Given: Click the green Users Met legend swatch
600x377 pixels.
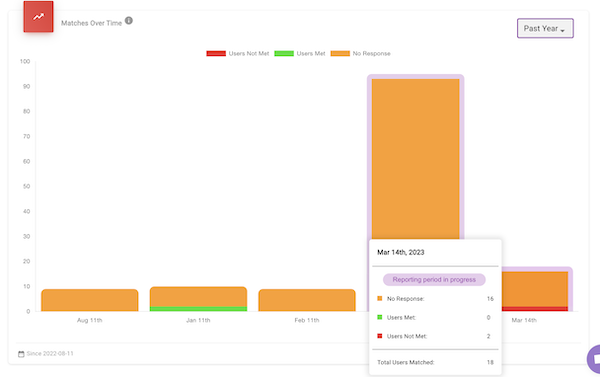Looking at the screenshot, I should [x=284, y=54].
